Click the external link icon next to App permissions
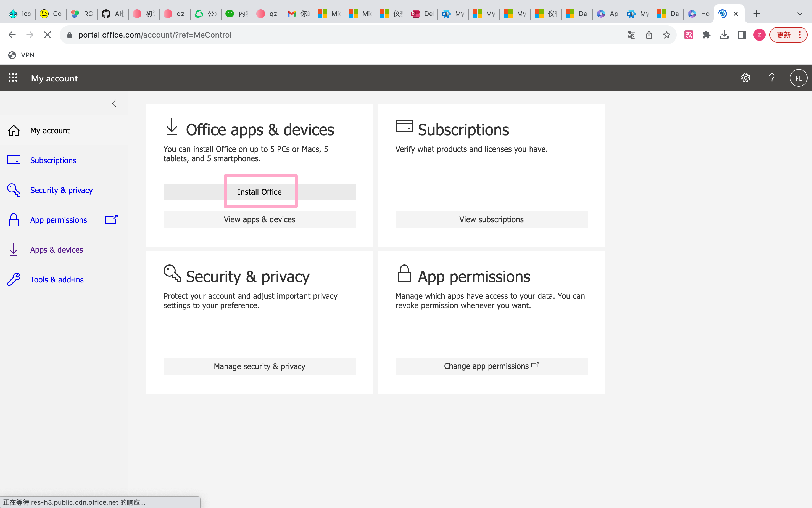The width and height of the screenshot is (812, 508). point(111,220)
